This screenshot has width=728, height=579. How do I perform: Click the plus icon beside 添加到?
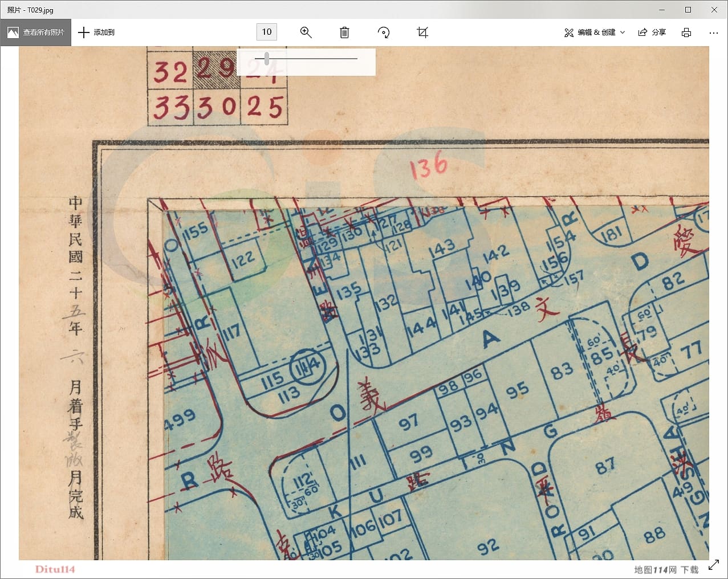click(x=84, y=32)
